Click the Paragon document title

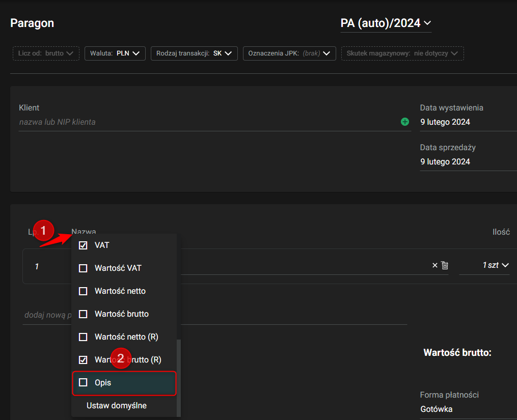click(32, 23)
